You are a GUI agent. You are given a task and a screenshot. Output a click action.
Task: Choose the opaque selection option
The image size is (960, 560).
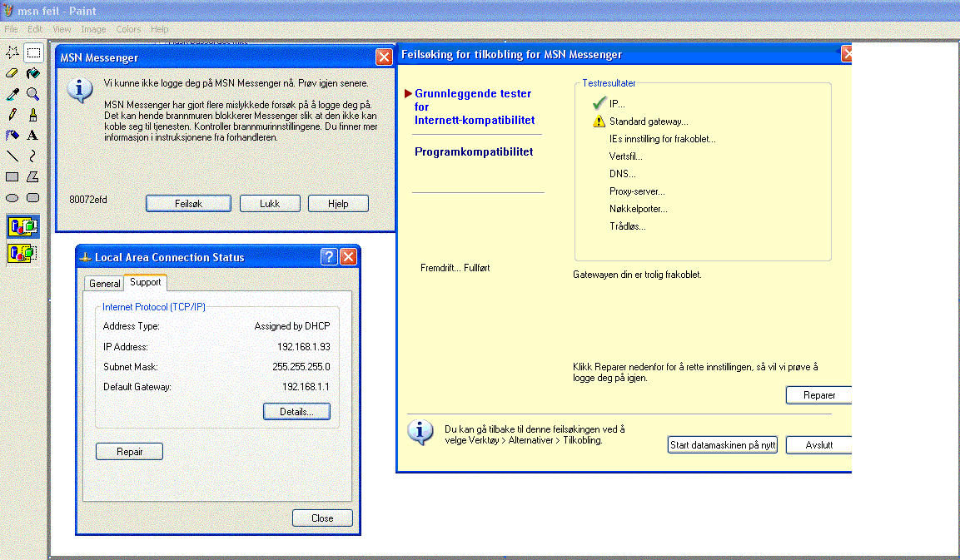click(22, 226)
